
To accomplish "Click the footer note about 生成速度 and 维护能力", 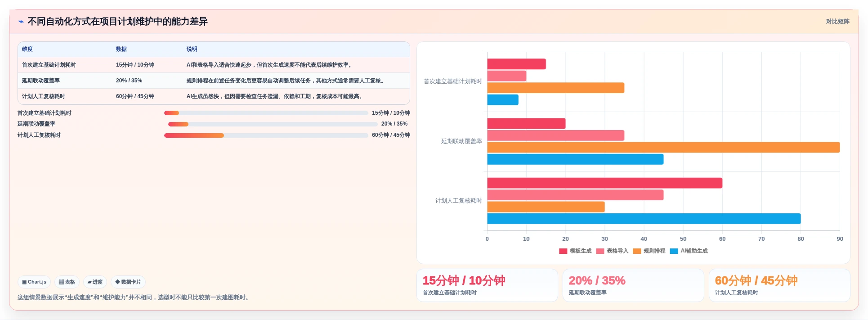I will (x=134, y=297).
